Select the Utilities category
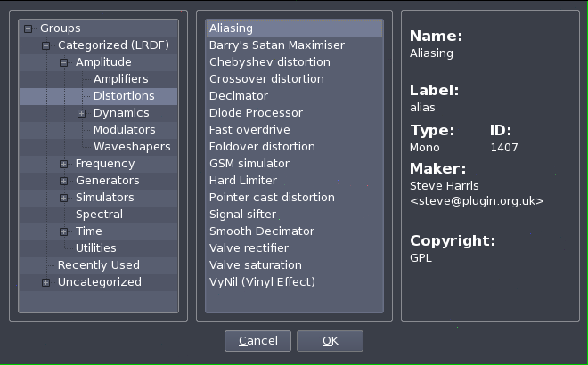588x365 pixels. tap(95, 248)
